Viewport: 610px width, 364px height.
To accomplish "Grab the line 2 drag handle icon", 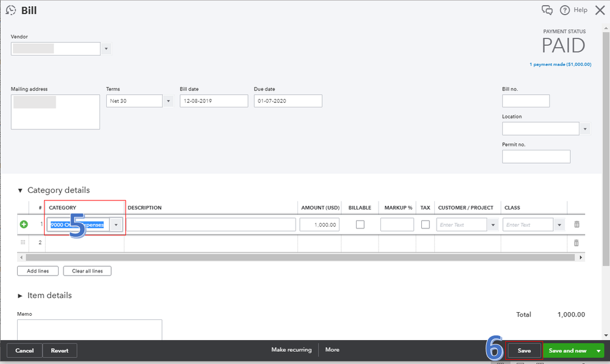I will (x=23, y=242).
